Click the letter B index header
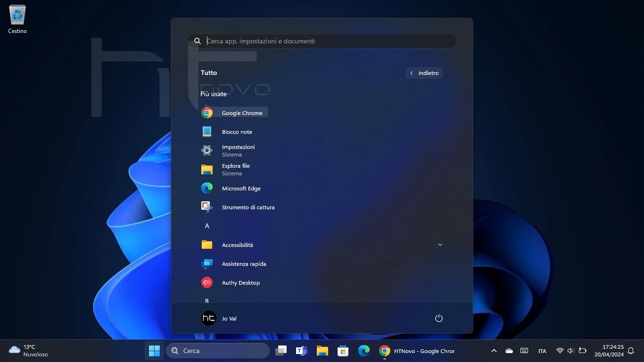Screen dimensions: 644x362 207,300
